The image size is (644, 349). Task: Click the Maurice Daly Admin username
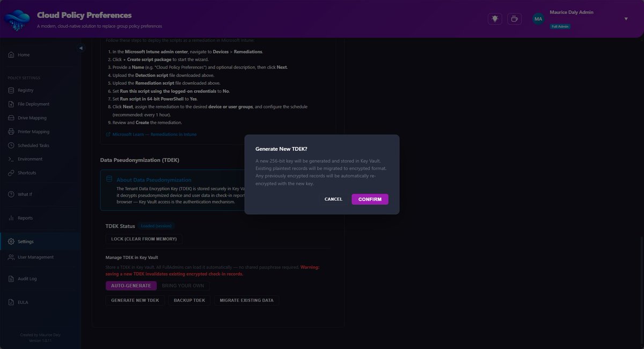click(x=572, y=12)
